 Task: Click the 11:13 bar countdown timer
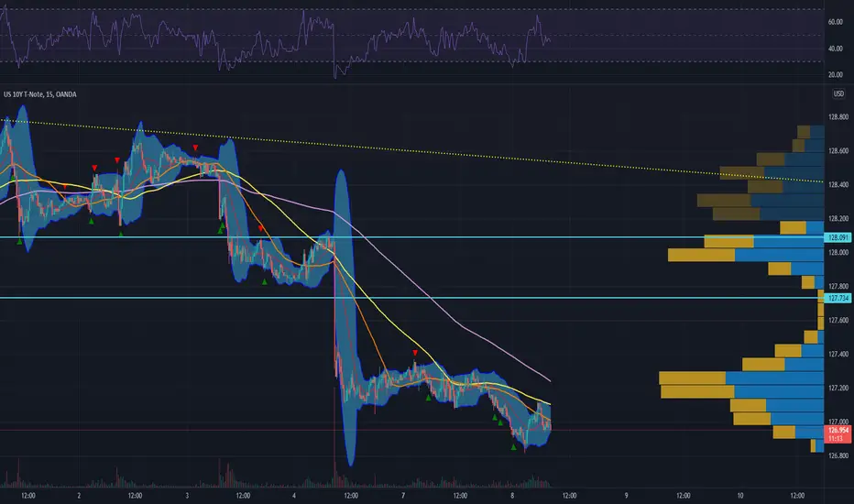tap(836, 439)
